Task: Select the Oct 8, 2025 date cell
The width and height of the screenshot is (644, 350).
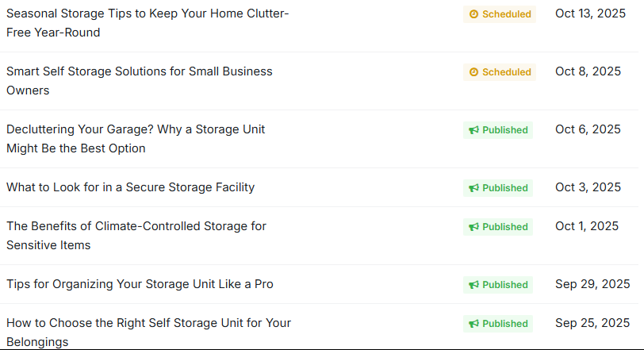Action: pos(588,71)
